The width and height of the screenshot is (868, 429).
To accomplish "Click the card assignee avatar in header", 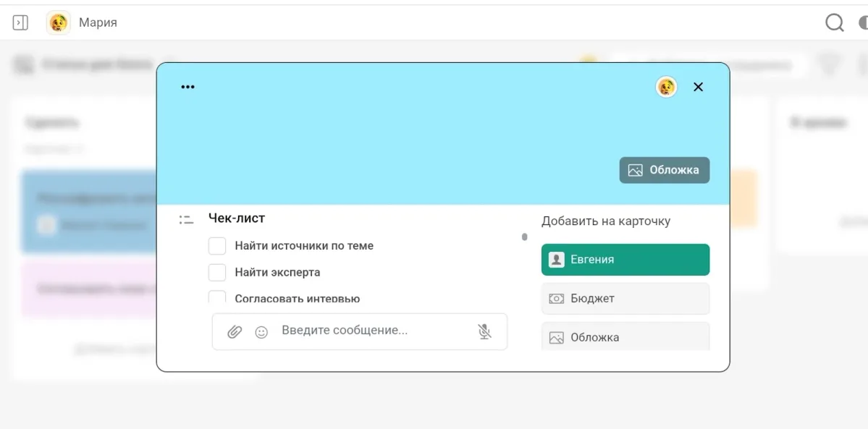I will click(666, 87).
